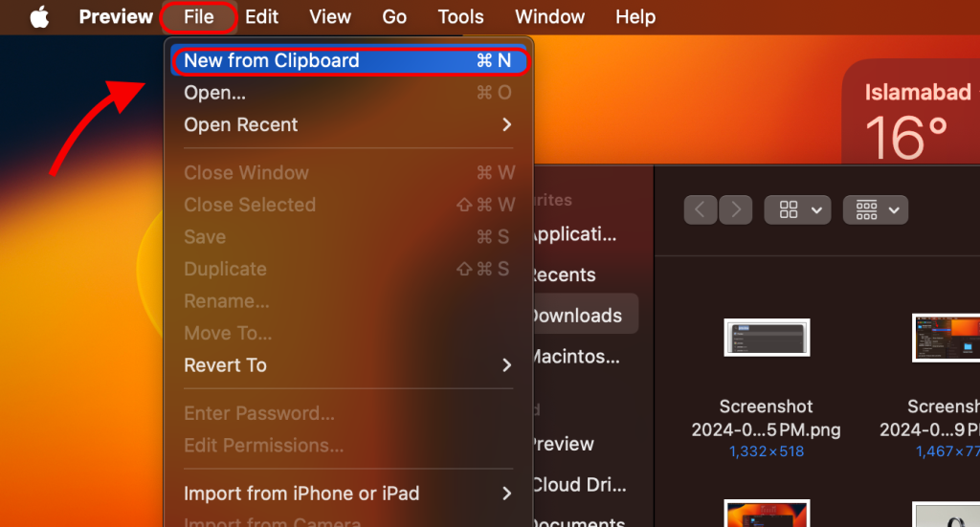The height and width of the screenshot is (527, 980).
Task: Open the Edit menu
Action: click(x=261, y=17)
